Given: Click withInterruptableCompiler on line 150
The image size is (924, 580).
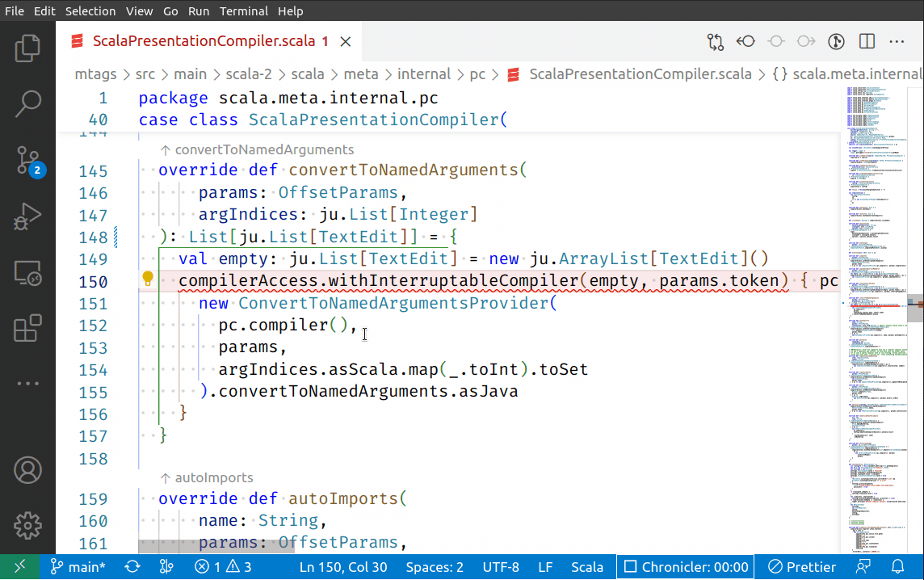Looking at the screenshot, I should coord(453,280).
